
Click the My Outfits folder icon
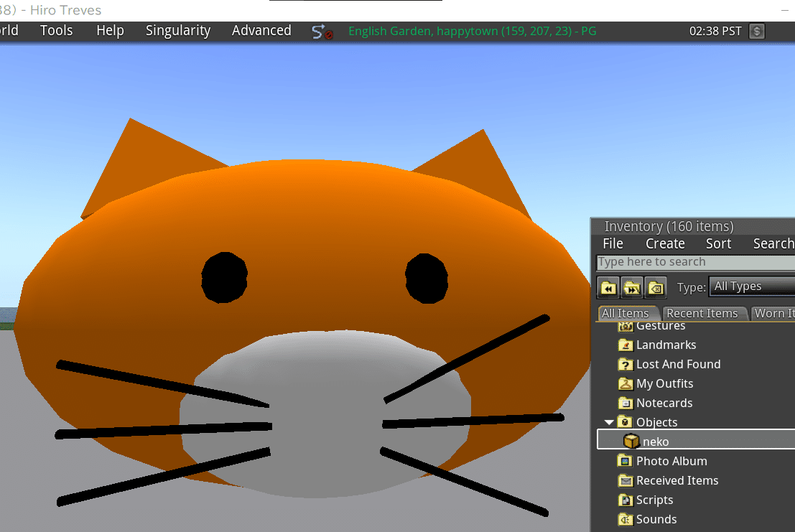tap(626, 383)
